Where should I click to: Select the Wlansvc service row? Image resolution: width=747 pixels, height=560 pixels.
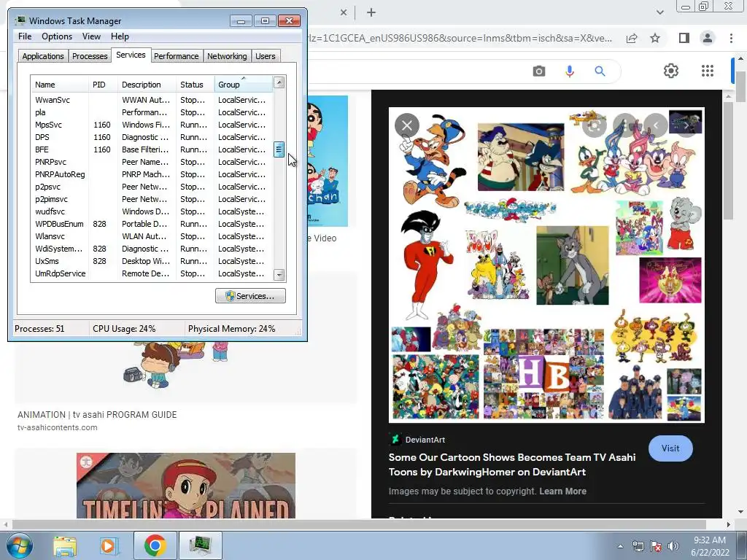152,236
